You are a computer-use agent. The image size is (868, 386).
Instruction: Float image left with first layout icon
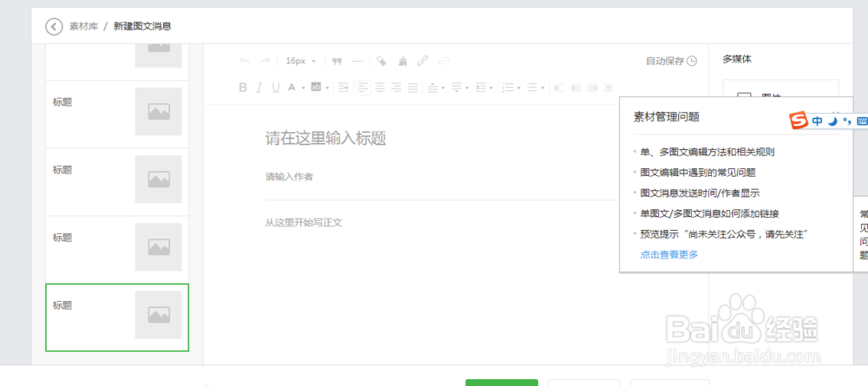[x=559, y=88]
